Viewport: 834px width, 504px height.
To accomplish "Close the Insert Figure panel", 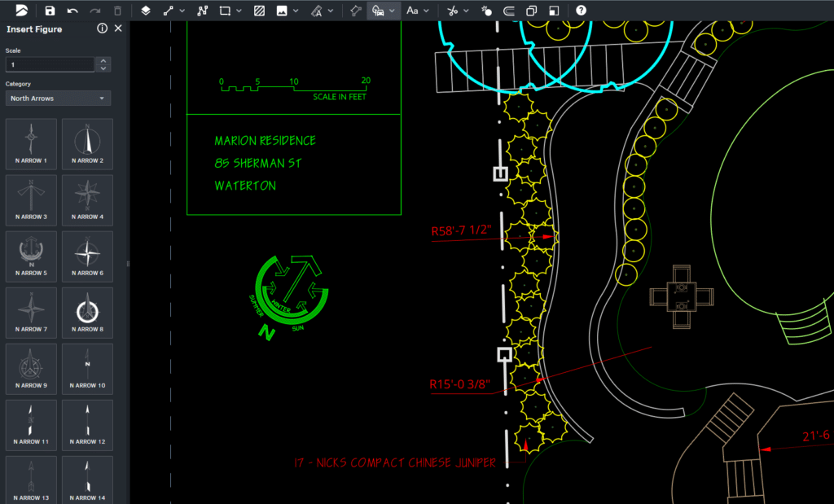I will pos(116,28).
